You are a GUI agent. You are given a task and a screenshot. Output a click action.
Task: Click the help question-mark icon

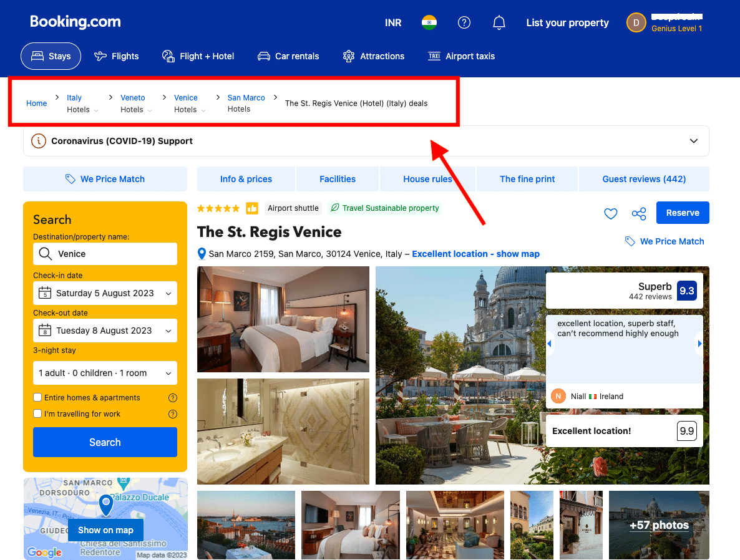[464, 22]
